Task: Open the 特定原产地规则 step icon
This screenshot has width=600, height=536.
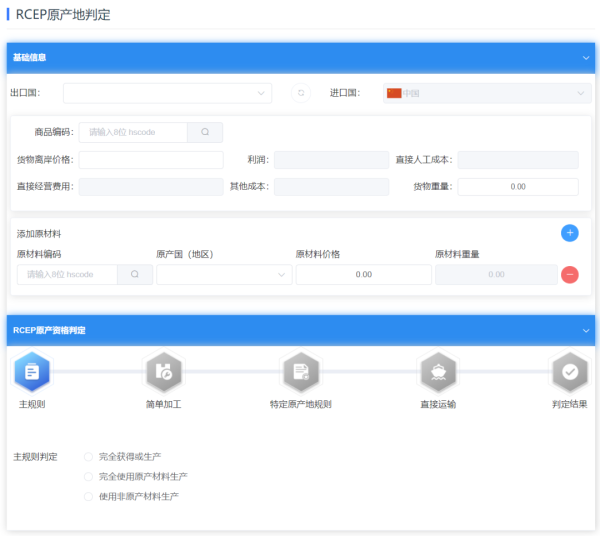Action: point(300,372)
